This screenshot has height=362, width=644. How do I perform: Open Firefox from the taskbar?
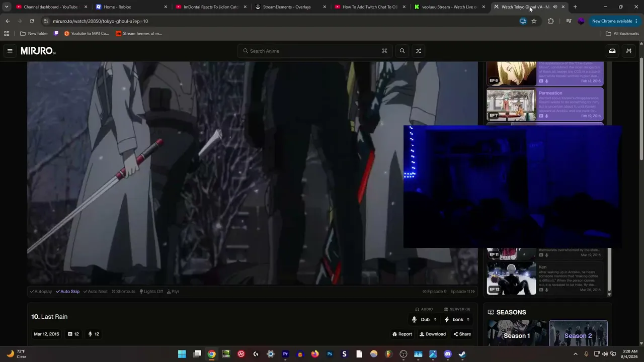click(x=315, y=354)
